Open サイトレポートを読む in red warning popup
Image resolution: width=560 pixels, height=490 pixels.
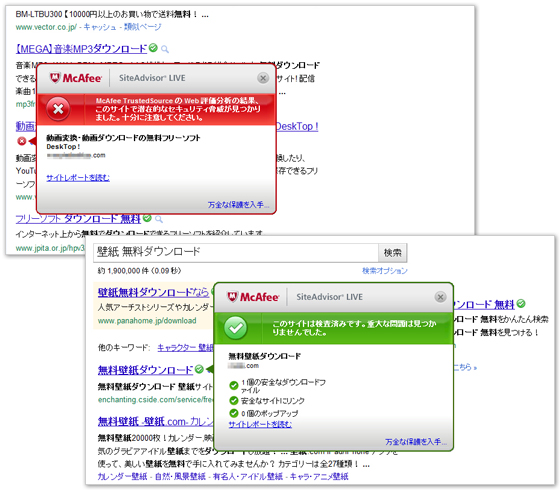[78, 178]
